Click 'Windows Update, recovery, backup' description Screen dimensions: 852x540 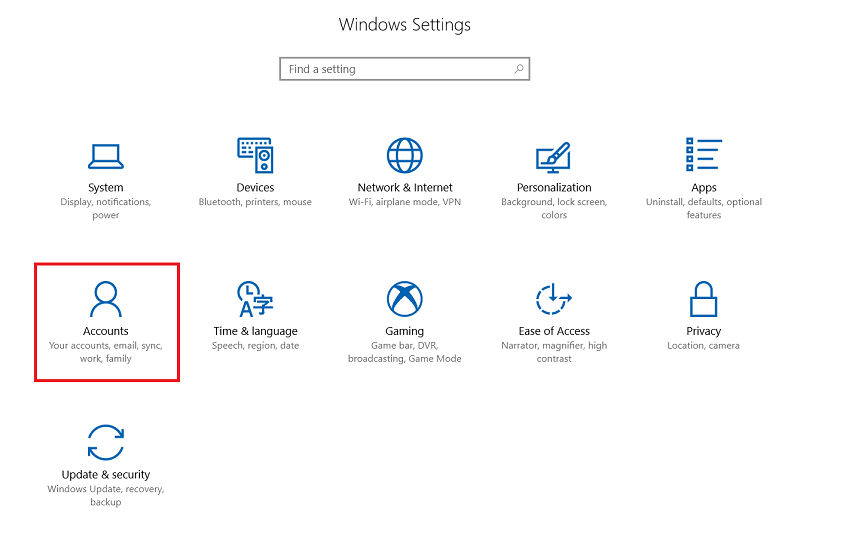106,495
